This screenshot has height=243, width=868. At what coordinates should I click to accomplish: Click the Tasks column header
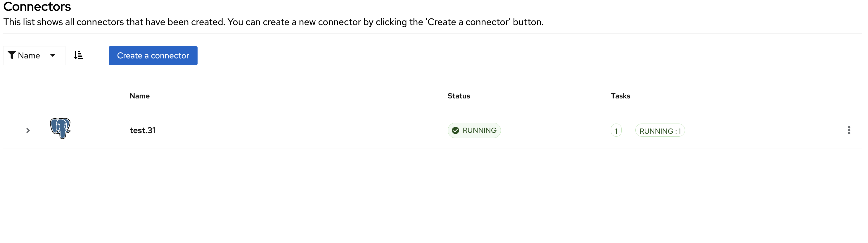tap(620, 96)
